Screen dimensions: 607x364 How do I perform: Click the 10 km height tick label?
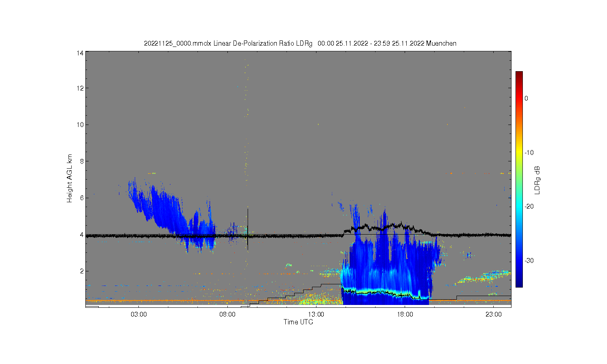(80, 125)
